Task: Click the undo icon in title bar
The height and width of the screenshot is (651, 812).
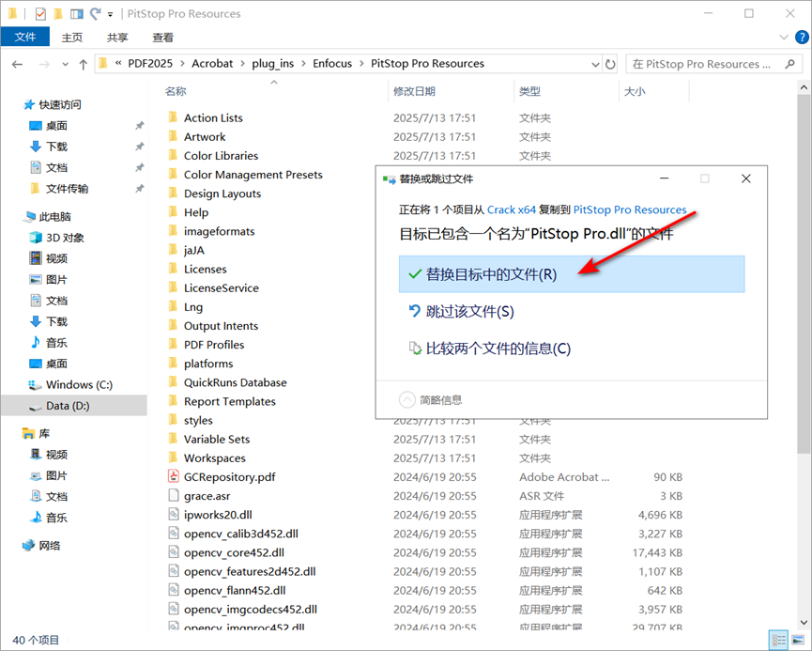Action: point(95,13)
